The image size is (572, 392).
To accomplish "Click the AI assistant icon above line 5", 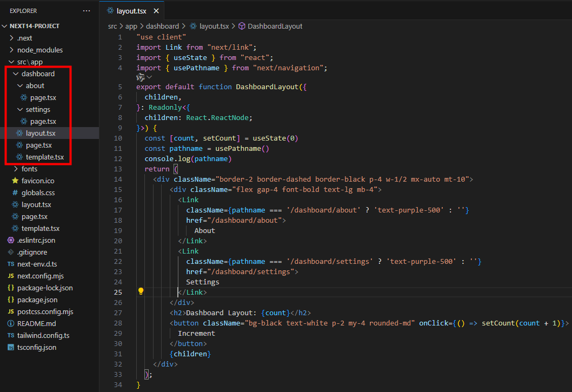I will (141, 77).
